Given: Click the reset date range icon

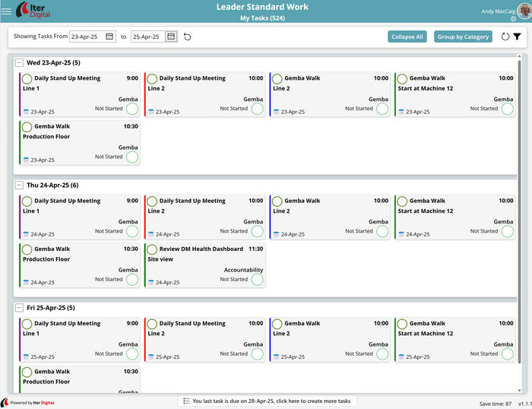Looking at the screenshot, I should point(188,36).
